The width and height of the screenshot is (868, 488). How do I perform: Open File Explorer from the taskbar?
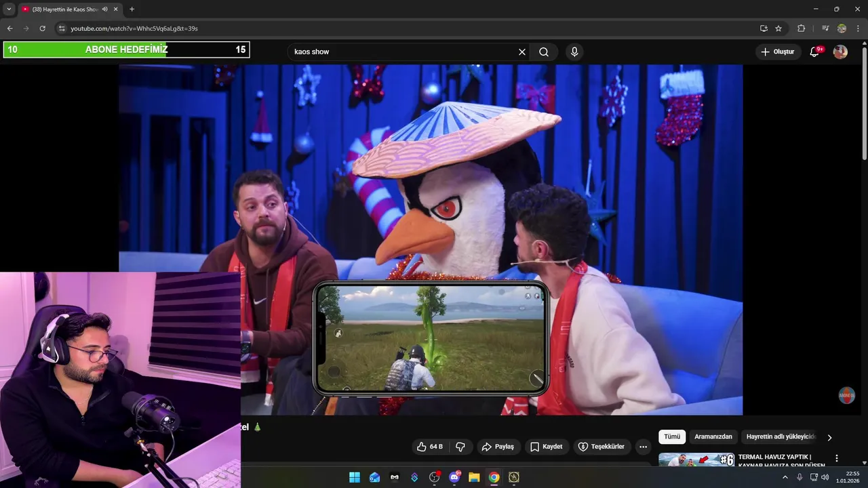click(474, 477)
